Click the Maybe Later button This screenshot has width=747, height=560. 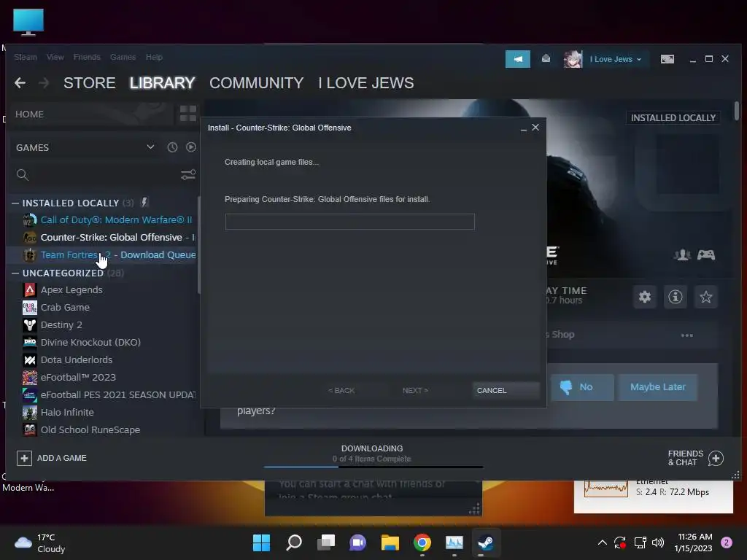pos(658,387)
